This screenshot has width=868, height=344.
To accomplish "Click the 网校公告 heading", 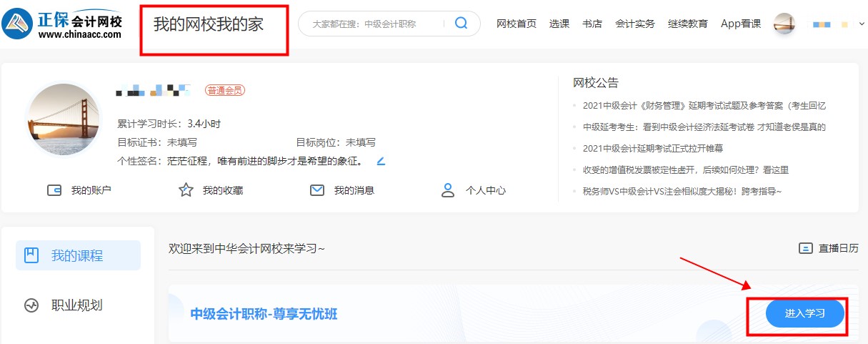I will (596, 82).
